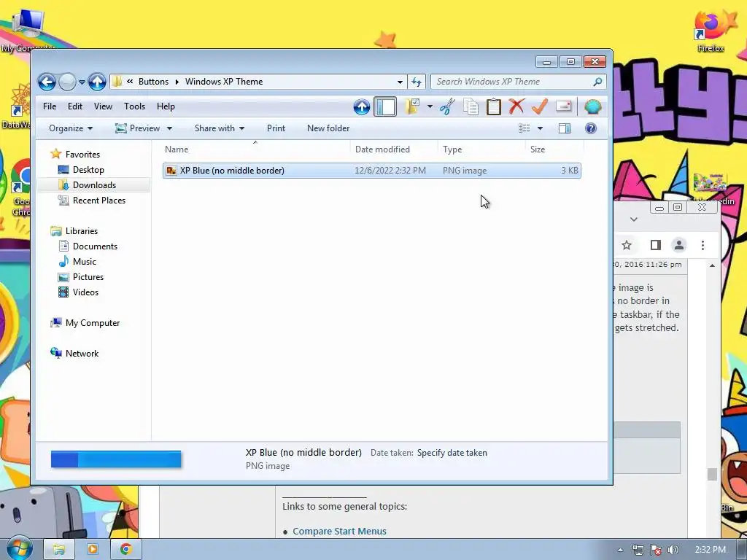Click the Paste clipboard icon
The image size is (747, 560).
[494, 106]
